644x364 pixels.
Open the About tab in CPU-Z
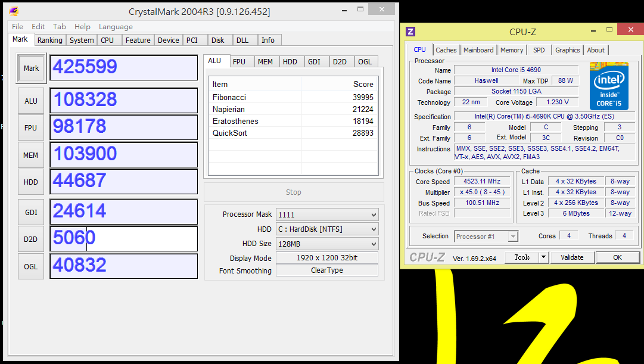coord(596,50)
